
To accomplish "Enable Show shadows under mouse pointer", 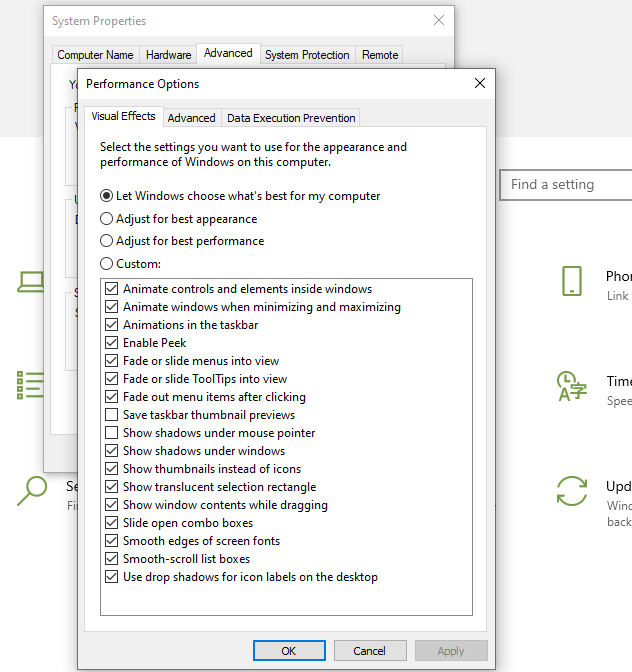I will click(x=111, y=433).
